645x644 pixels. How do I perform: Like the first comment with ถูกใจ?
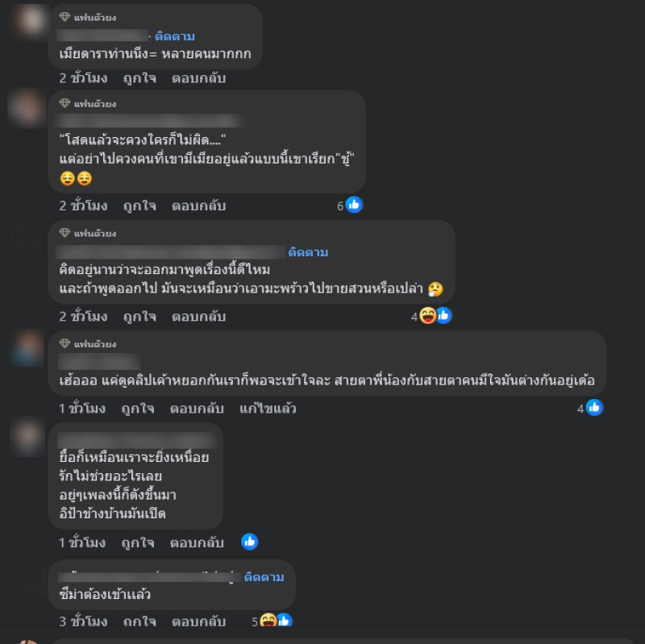(139, 78)
